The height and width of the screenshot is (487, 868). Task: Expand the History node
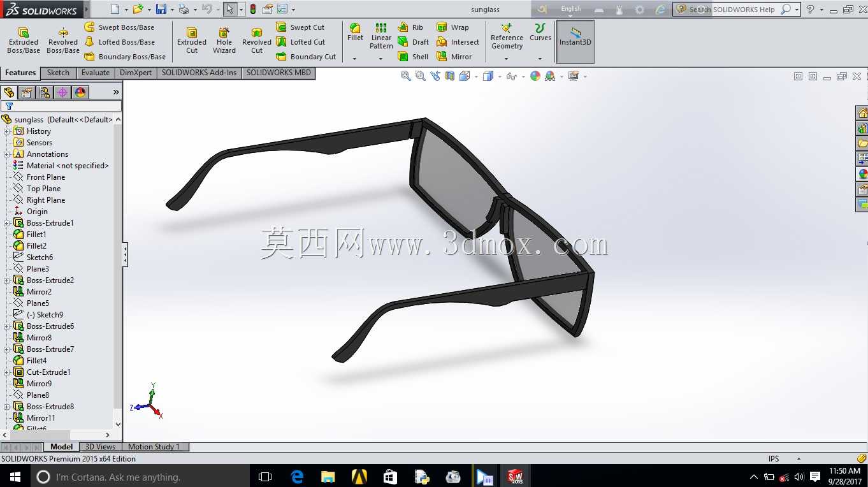[7, 131]
